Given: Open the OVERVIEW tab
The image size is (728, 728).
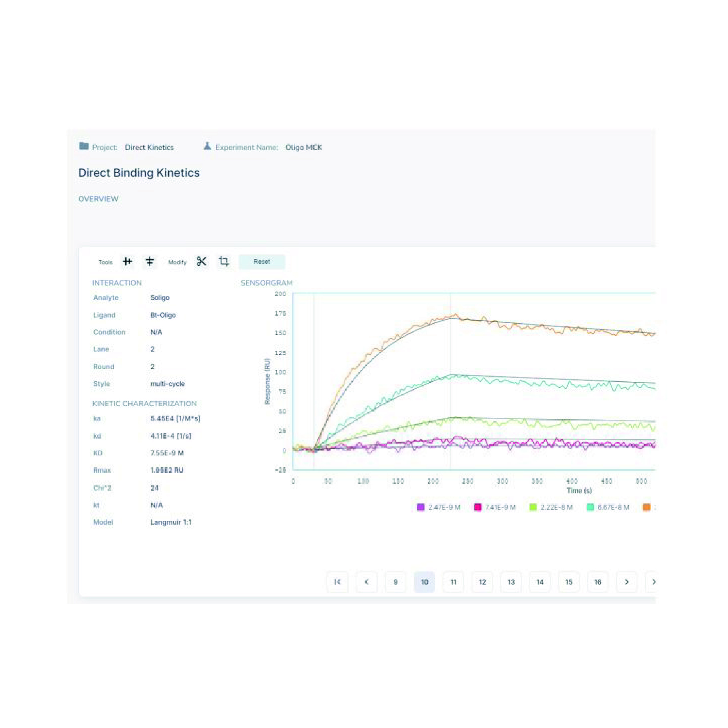Looking at the screenshot, I should point(98,199).
